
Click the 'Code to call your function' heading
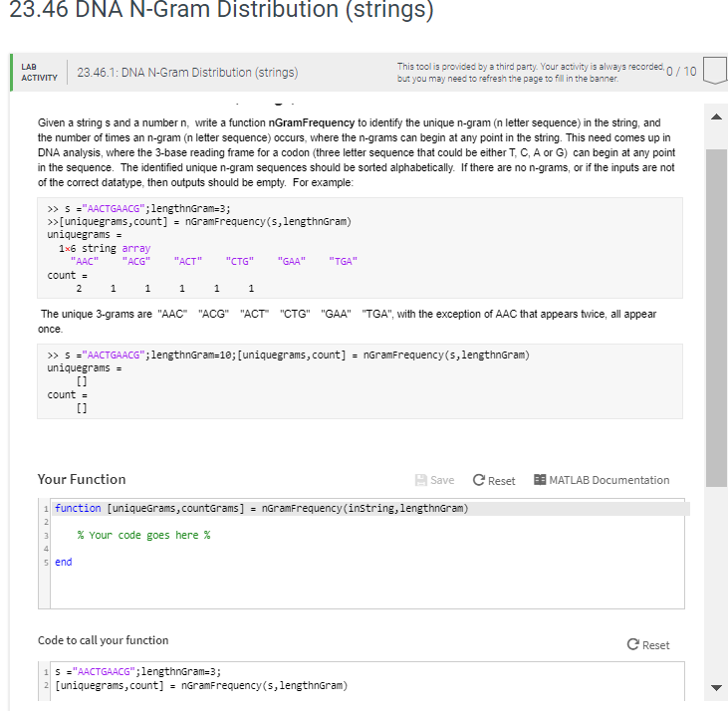tap(103, 640)
